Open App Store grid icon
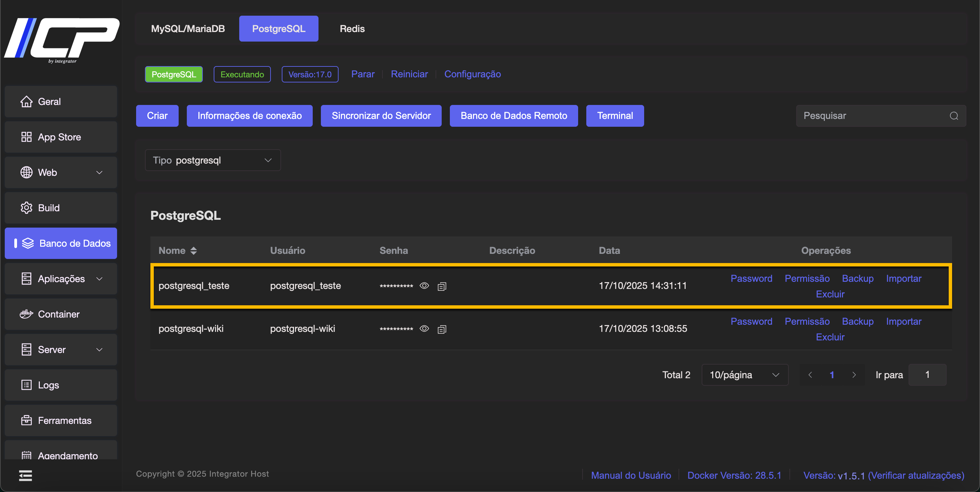The height and width of the screenshot is (492, 980). point(26,137)
